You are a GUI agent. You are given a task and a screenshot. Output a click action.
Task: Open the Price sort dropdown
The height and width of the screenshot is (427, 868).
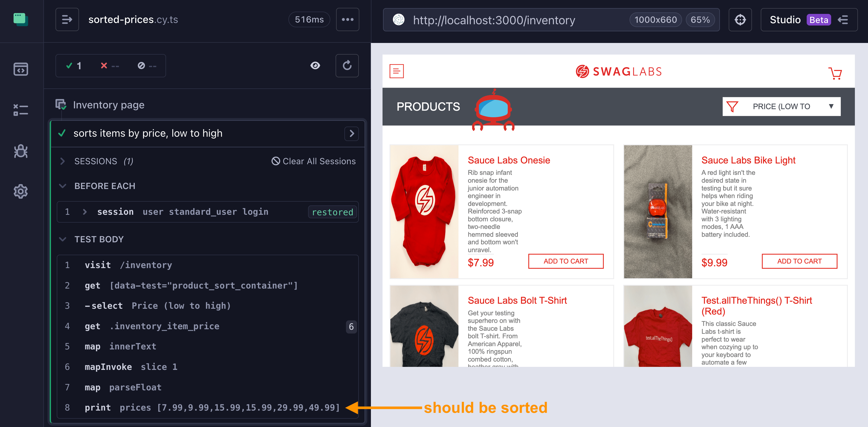[781, 107]
